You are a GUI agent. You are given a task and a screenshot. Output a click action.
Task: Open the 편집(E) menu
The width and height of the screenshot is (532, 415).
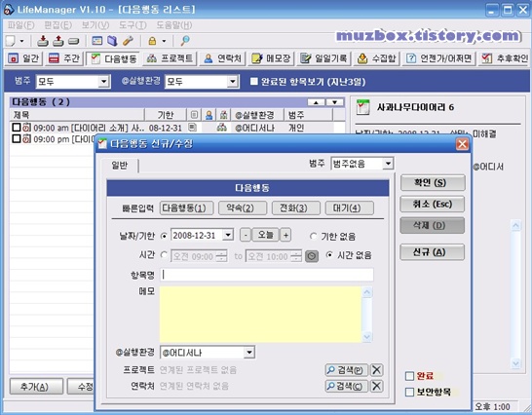pyautogui.click(x=58, y=25)
